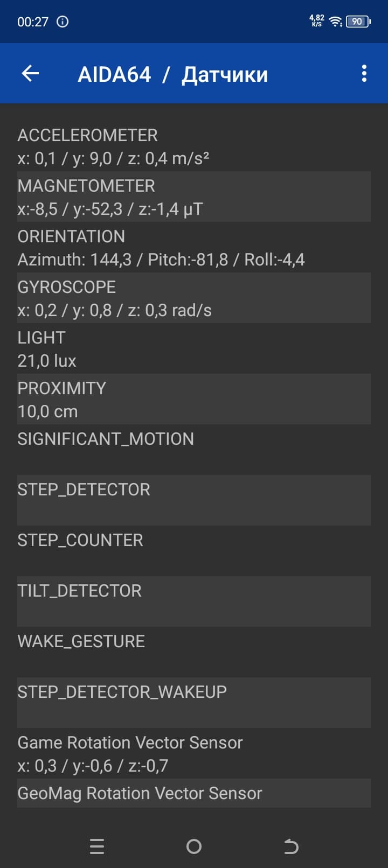Select the STEP_COUNTER sensor row
This screenshot has width=388, height=868.
tap(194, 550)
